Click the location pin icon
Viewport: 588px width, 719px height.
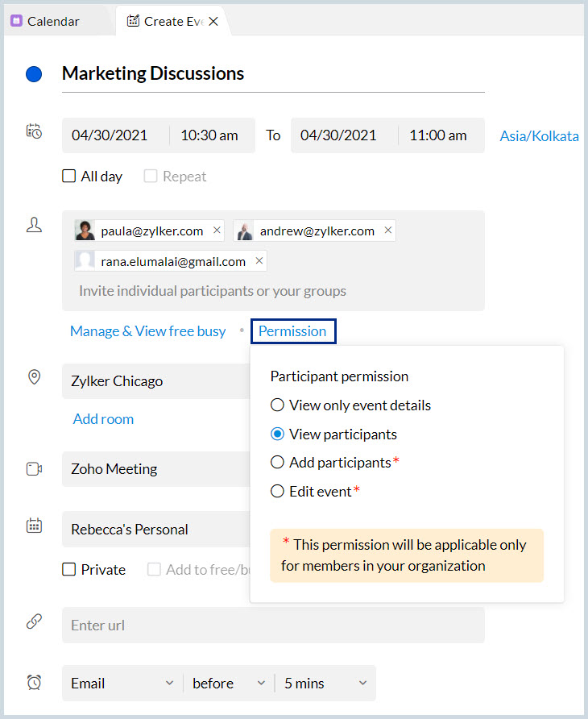point(34,377)
